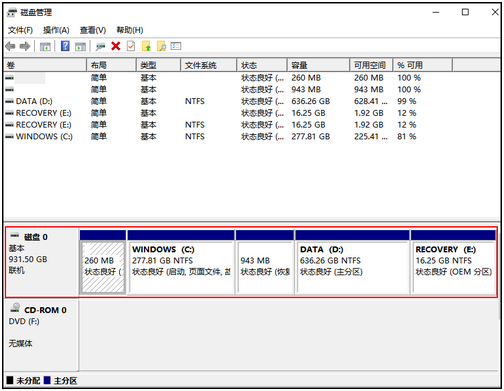Sort volumes by the 容量 column header

click(x=319, y=65)
